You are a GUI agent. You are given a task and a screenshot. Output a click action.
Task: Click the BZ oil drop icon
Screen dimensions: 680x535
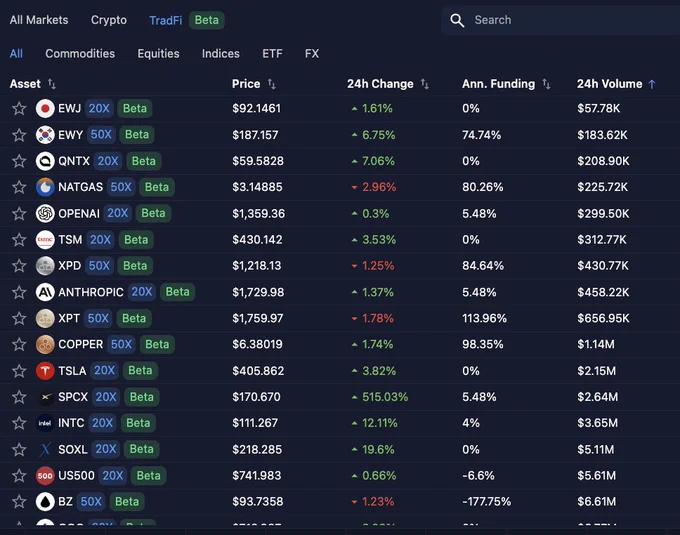point(45,502)
